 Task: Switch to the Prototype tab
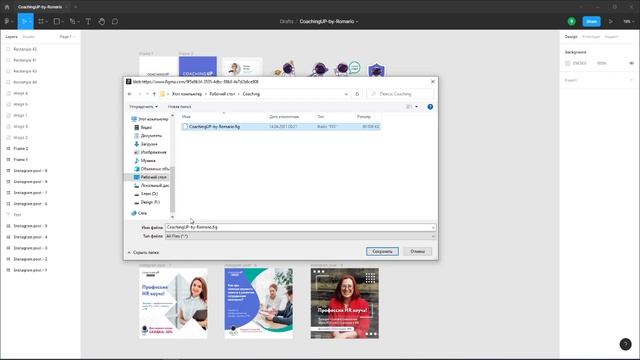(x=591, y=37)
